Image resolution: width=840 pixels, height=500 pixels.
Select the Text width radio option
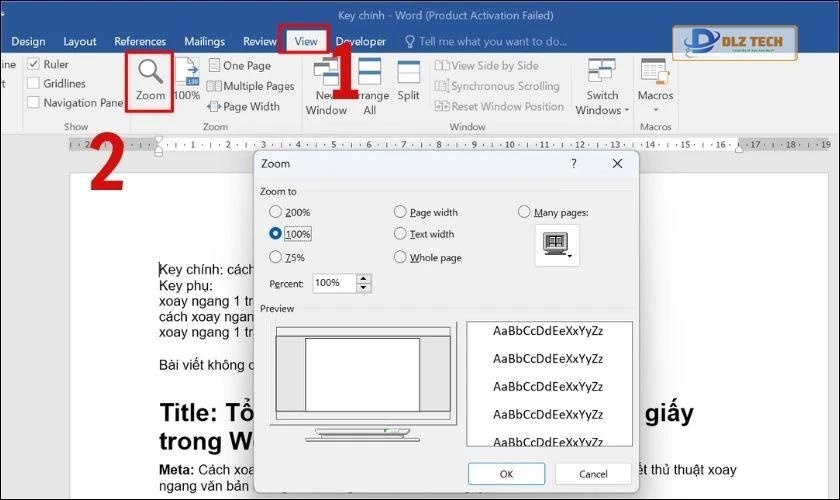coord(400,233)
